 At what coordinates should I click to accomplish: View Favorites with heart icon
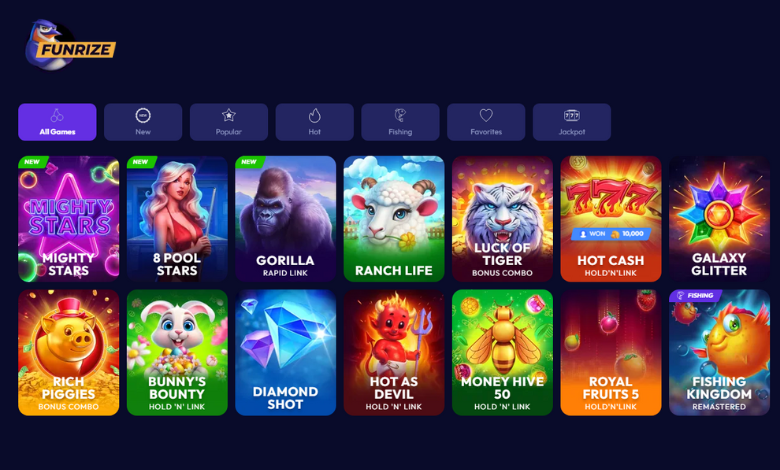486,122
